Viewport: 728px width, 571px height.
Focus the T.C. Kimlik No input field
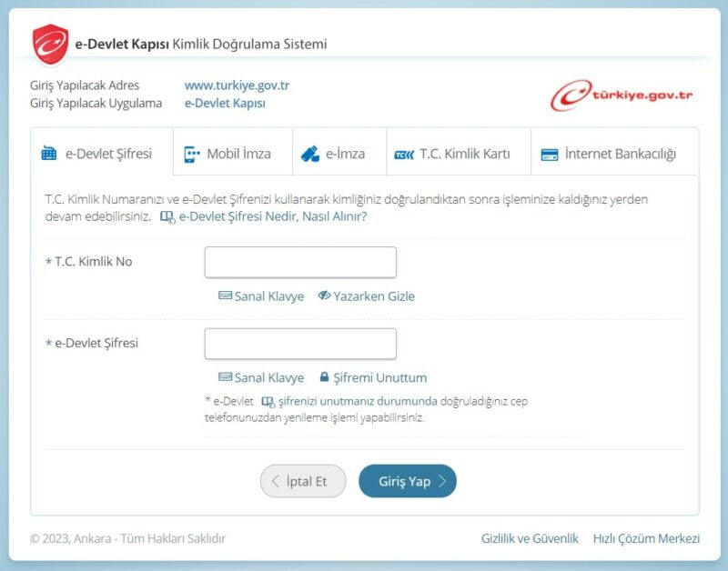pyautogui.click(x=300, y=262)
